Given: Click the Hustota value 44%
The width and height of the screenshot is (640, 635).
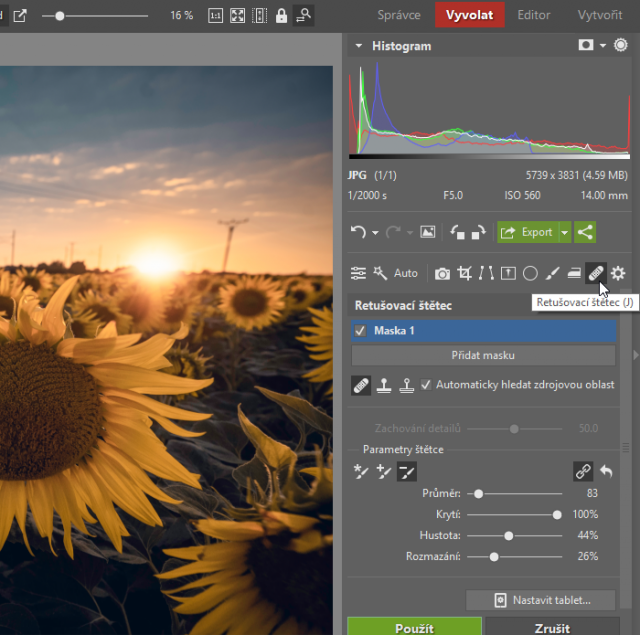Looking at the screenshot, I should click(588, 535).
